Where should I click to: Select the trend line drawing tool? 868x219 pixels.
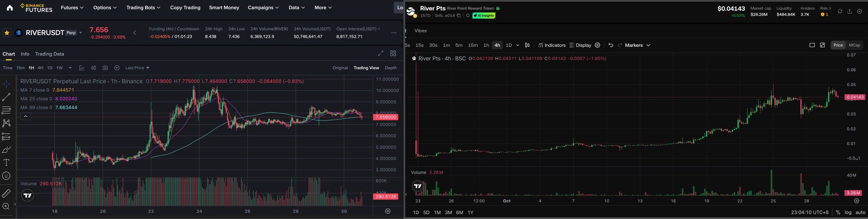[6, 97]
